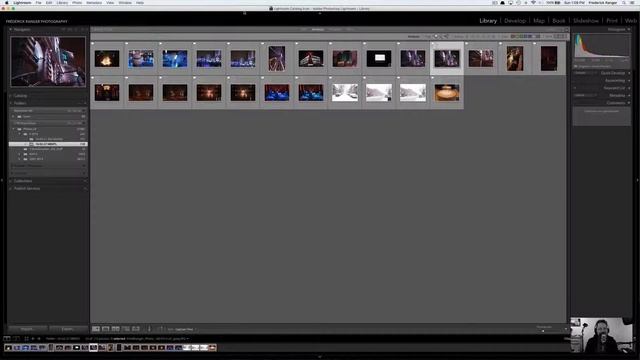Toggle flag on candle-lit bowl thumbnail

tap(433, 78)
